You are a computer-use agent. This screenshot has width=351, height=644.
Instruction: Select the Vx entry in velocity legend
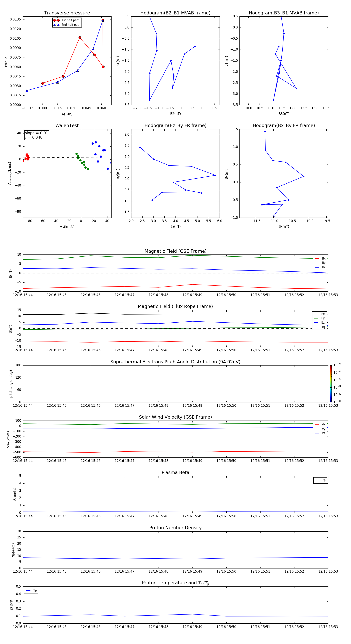tap(320, 425)
